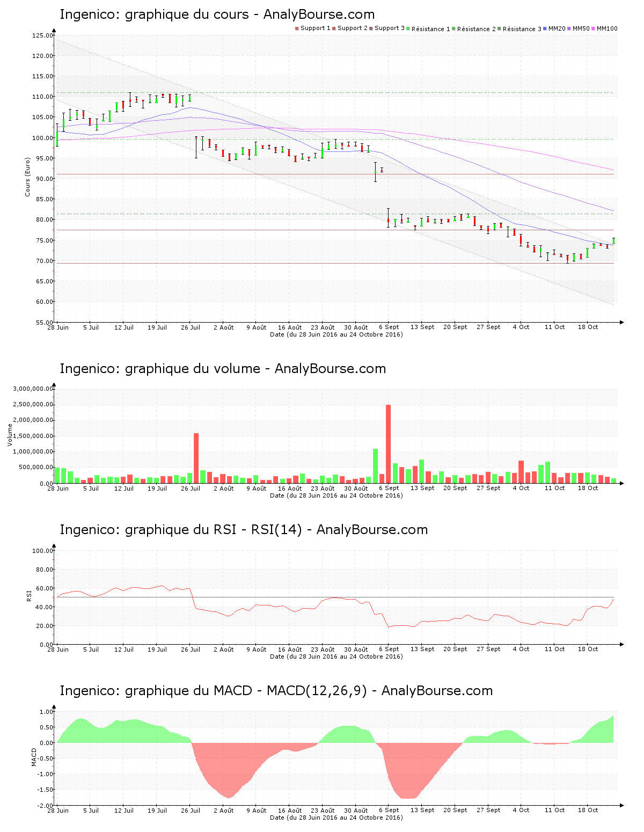Click the 125.00 price axis value
This screenshot has height=832, width=644.
[x=42, y=35]
